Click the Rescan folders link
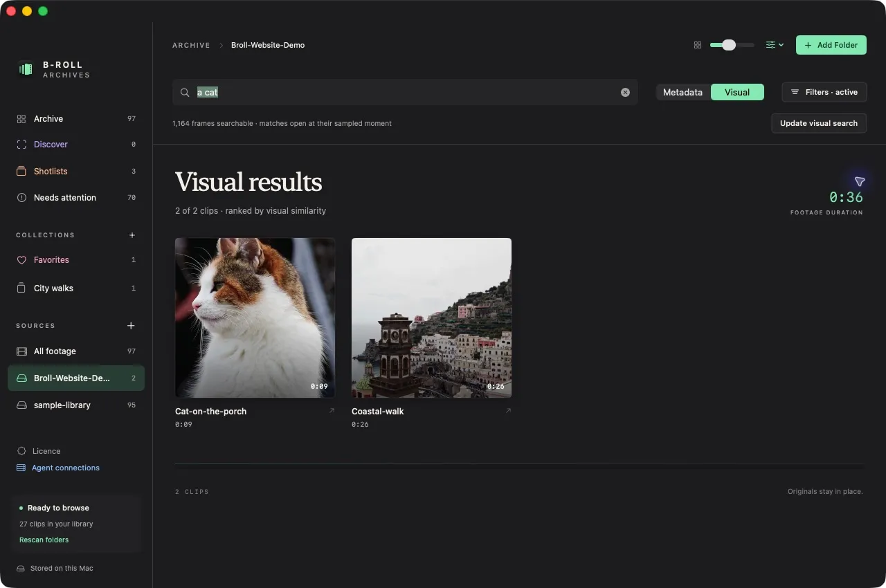This screenshot has height=588, width=886. (44, 540)
